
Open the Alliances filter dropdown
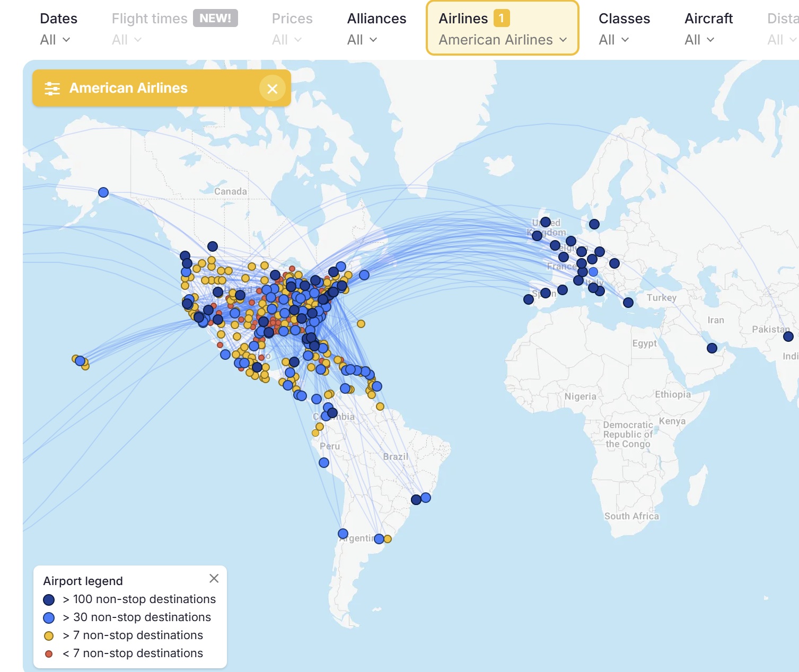[x=376, y=29]
